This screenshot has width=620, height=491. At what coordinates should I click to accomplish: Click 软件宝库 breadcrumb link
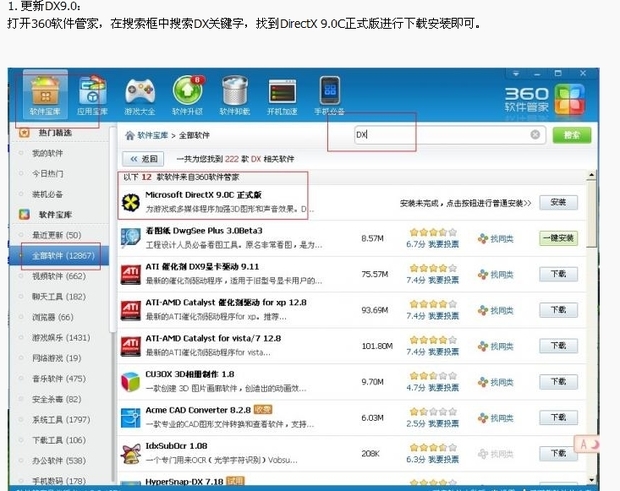click(x=153, y=135)
